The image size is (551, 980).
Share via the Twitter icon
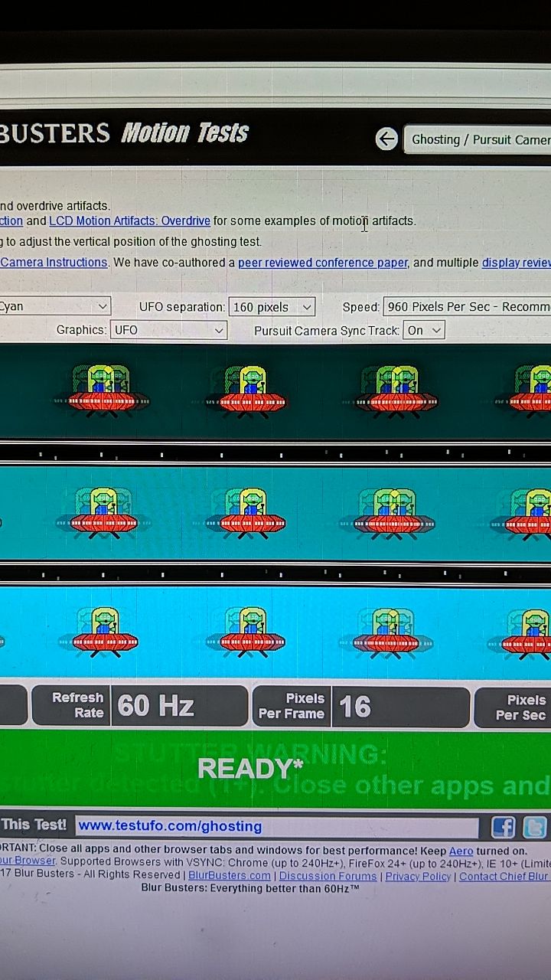point(535,828)
